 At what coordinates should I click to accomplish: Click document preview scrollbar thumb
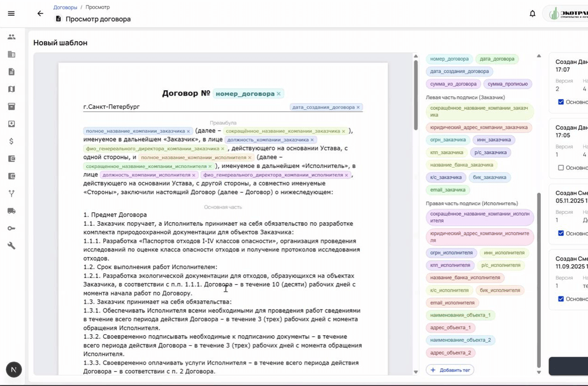(416, 95)
